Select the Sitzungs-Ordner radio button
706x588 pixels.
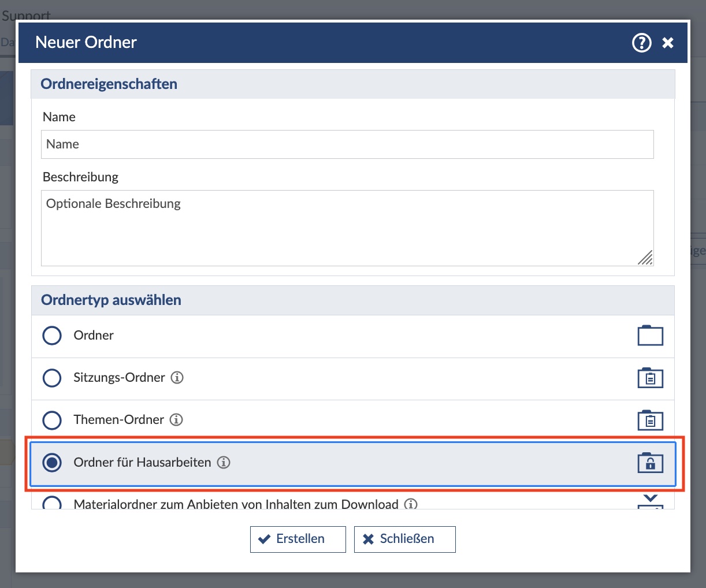pos(52,378)
